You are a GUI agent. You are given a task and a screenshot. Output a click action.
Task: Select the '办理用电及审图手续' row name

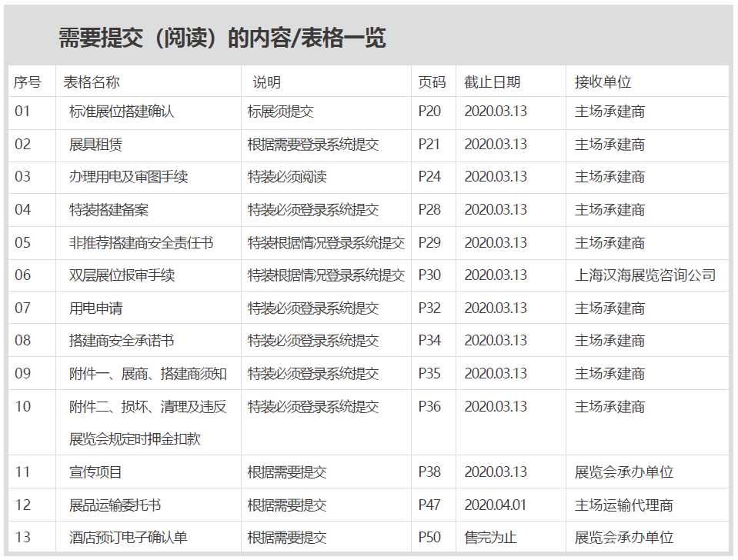coord(129,177)
